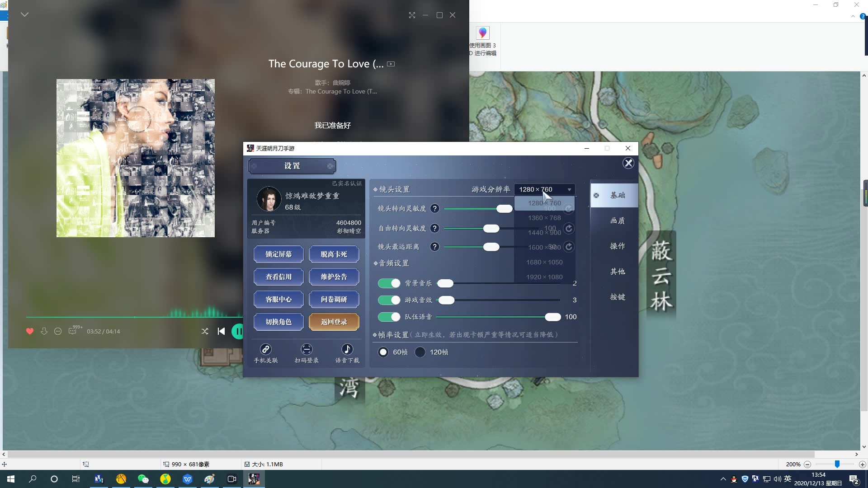868x488 pixels.
Task: Download the current song in music player
Action: pos(44,331)
